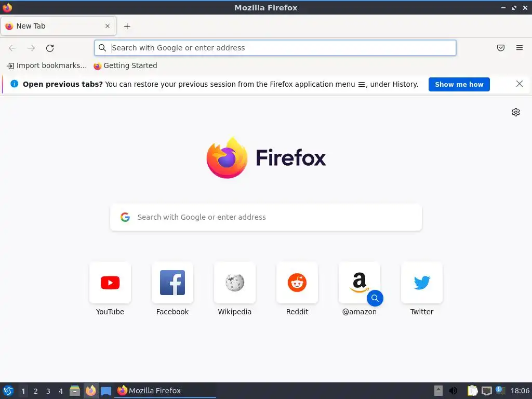
Task: Click the blue search badge on amazon tile
Action: tap(375, 298)
